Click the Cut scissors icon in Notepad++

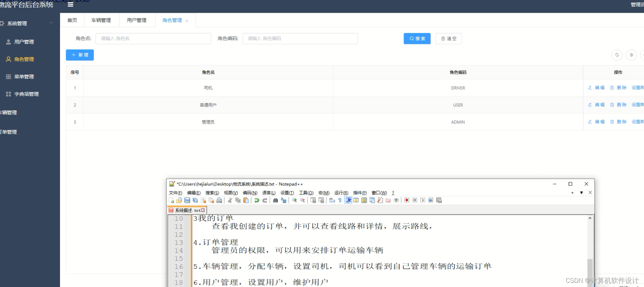[x=230, y=200]
